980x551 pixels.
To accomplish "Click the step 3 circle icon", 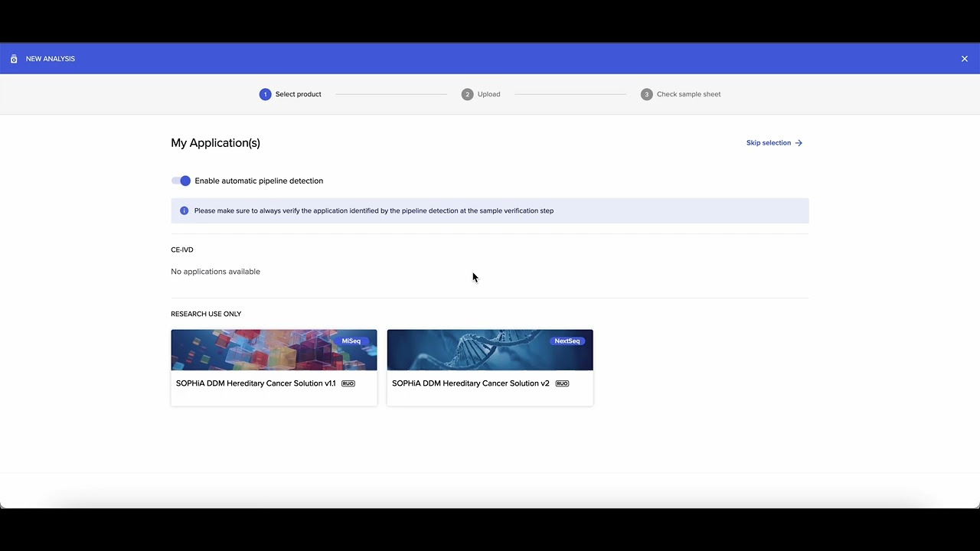I will coord(646,94).
